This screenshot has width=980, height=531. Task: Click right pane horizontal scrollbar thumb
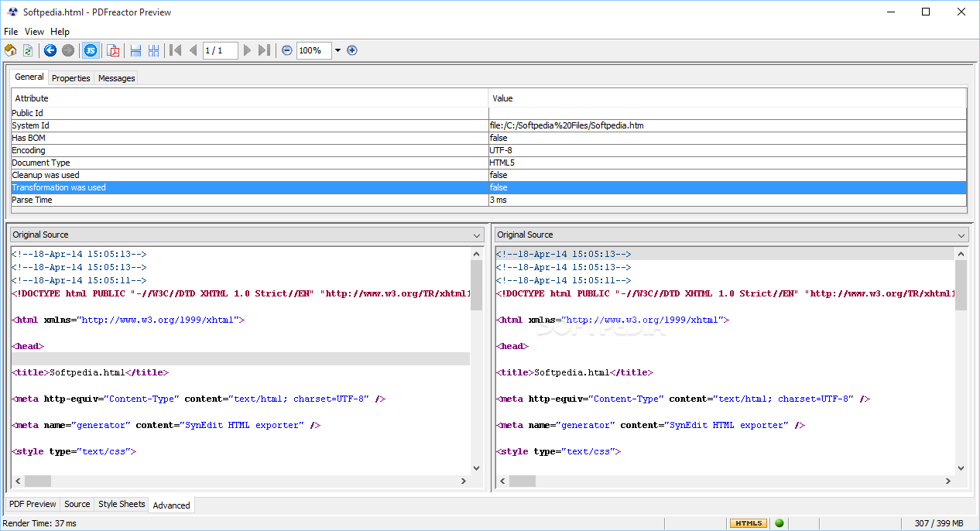tap(523, 481)
